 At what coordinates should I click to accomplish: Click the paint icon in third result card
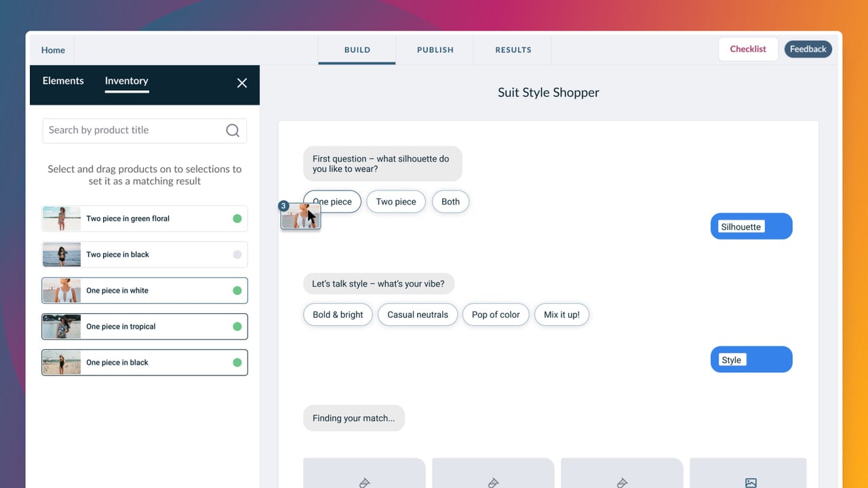coord(622,483)
